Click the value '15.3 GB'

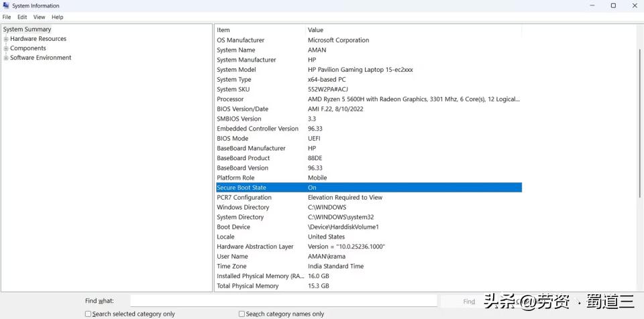pos(318,286)
